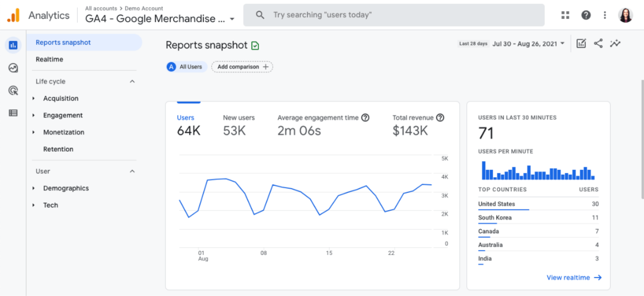Open the property selector dropdown arrow
This screenshot has height=296, width=644.
(x=232, y=19)
